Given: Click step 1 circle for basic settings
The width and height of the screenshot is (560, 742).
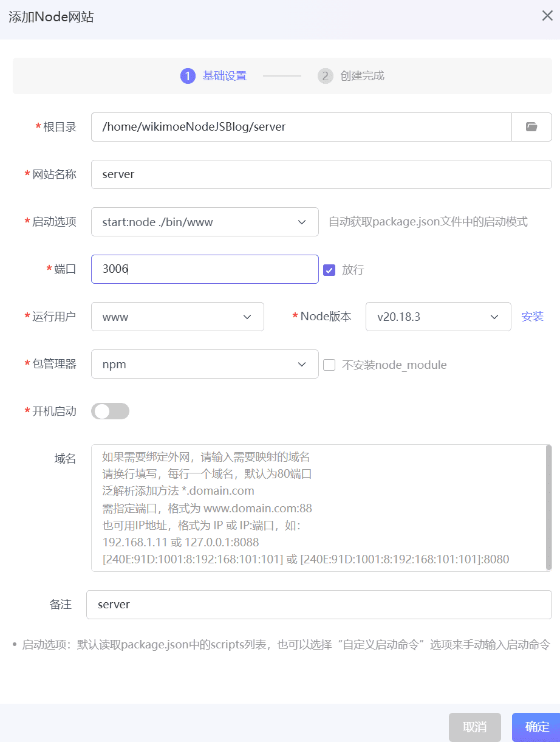Looking at the screenshot, I should 188,76.
